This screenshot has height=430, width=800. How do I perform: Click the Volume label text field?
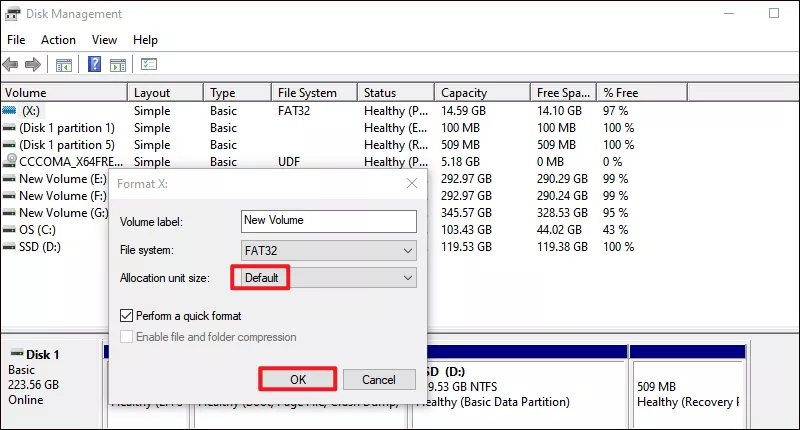329,221
